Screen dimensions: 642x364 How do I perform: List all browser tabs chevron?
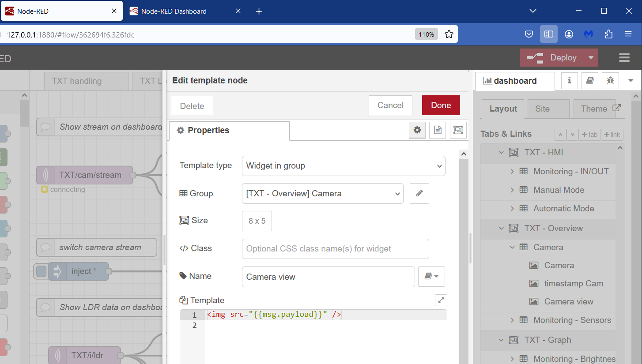pyautogui.click(x=533, y=11)
